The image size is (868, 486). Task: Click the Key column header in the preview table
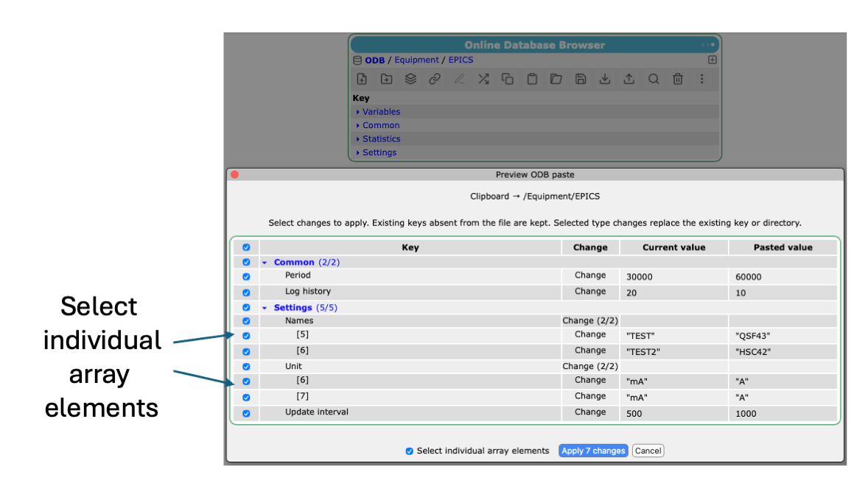point(410,247)
